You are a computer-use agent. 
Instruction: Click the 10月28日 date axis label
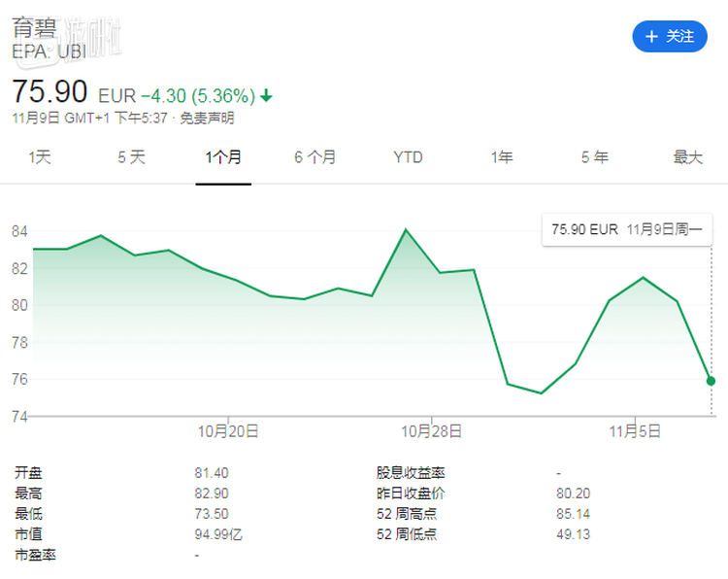[x=432, y=430]
